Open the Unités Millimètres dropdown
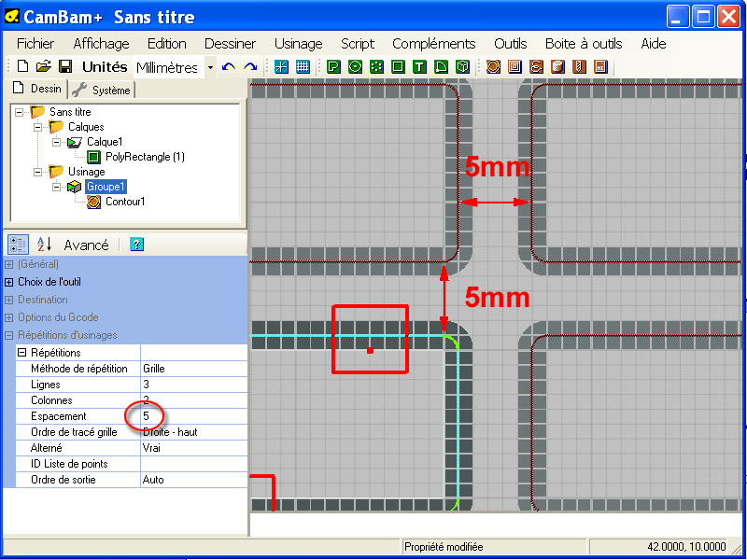Screen dimensions: 747x560 pyautogui.click(x=210, y=67)
